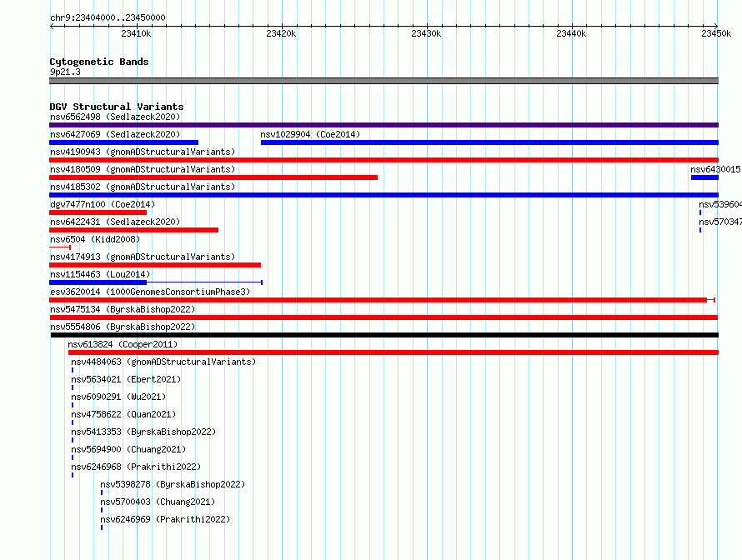Select the blue nsv4185302 variant bar
Viewport: 742px width, 560px height.
point(384,195)
